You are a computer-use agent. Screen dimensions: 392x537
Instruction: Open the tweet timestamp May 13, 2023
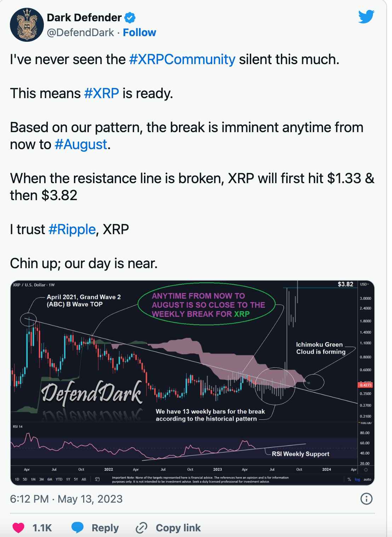pyautogui.click(x=66, y=499)
